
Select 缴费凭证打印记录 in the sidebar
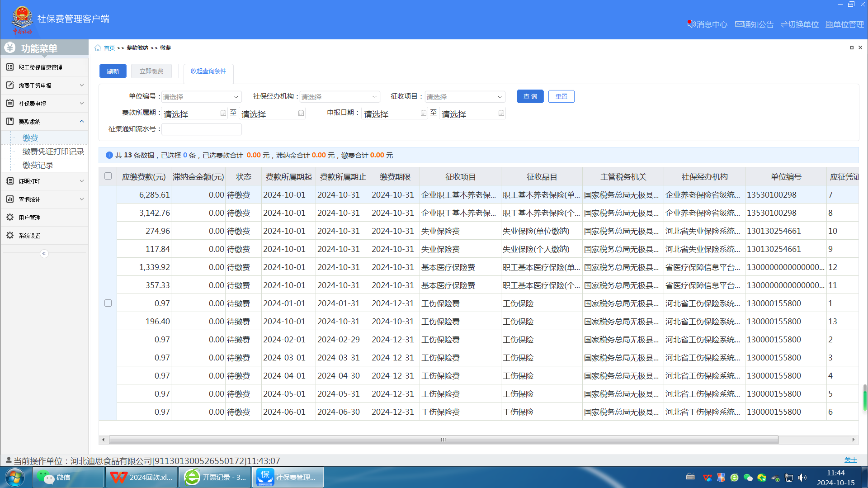tap(53, 152)
